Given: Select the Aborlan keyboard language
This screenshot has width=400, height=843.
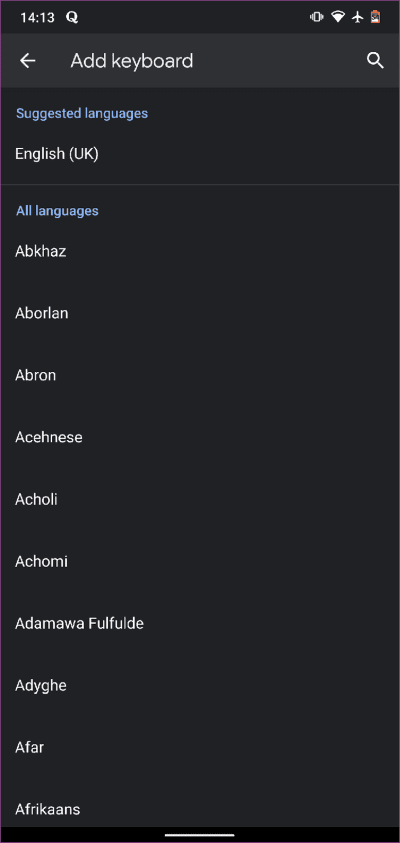Looking at the screenshot, I should (200, 313).
